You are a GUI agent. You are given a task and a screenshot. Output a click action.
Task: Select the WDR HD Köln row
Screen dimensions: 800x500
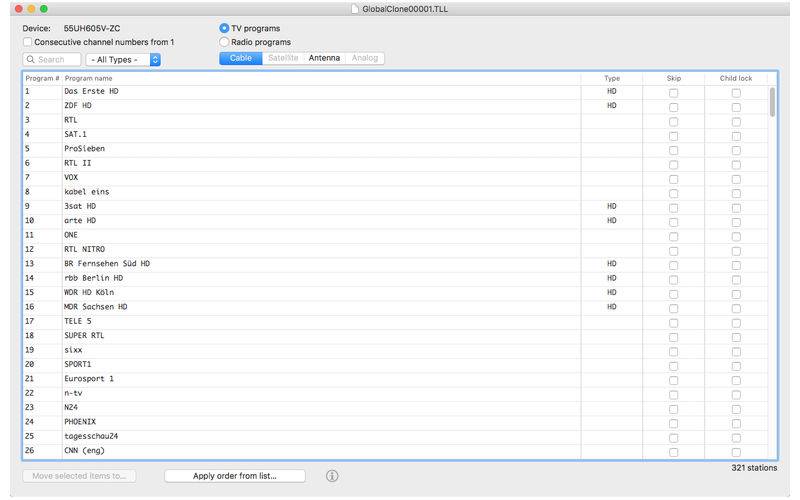tap(395, 292)
